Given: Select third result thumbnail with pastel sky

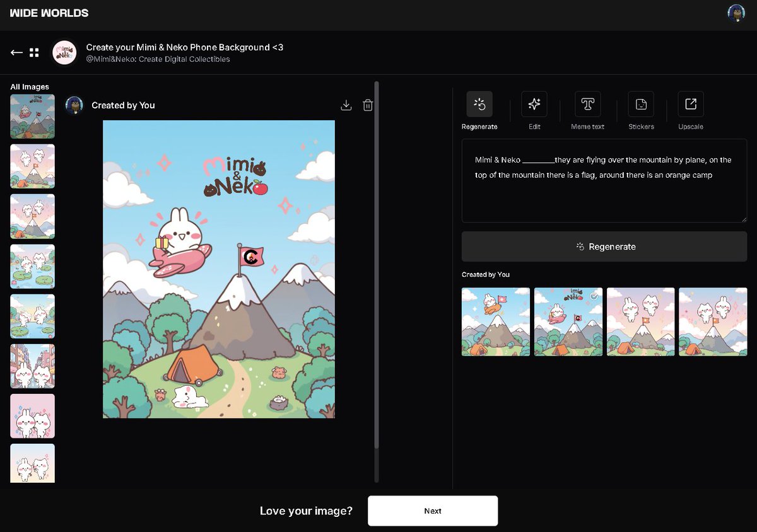Looking at the screenshot, I should (641, 322).
